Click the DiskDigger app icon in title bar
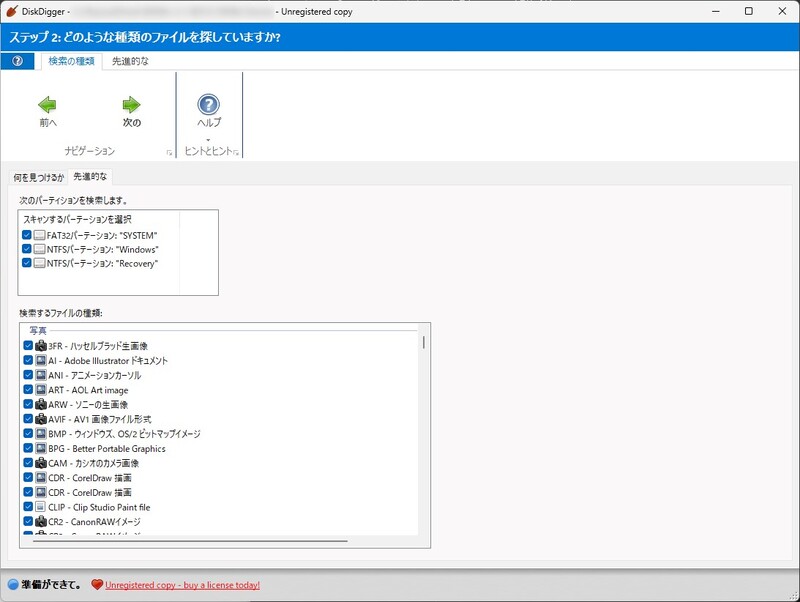This screenshot has width=800, height=602. [x=11, y=11]
